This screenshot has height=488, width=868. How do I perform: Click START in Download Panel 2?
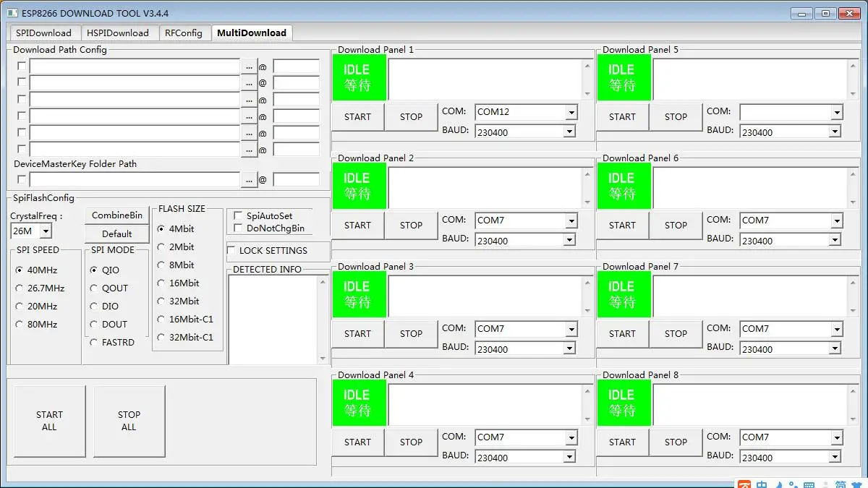[357, 225]
